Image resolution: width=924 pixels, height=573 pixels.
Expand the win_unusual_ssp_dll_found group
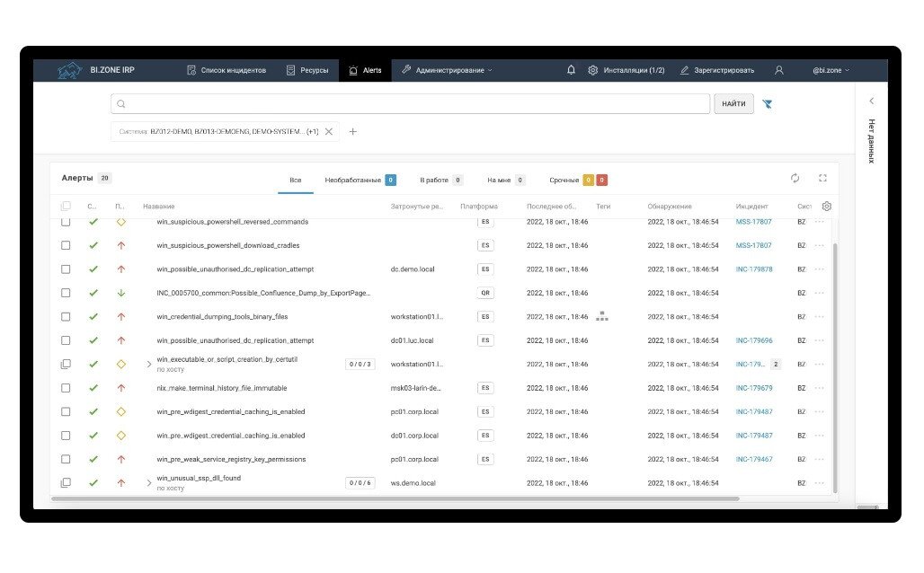coord(149,483)
